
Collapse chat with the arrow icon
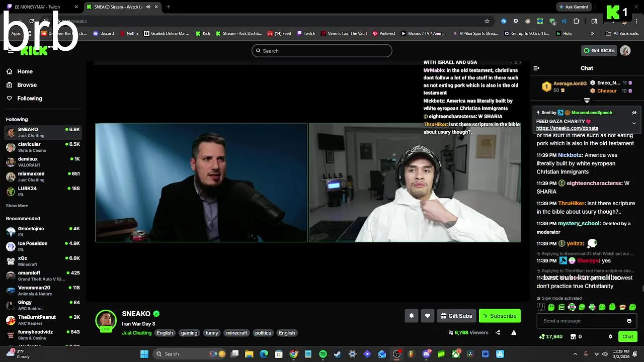(x=536, y=68)
